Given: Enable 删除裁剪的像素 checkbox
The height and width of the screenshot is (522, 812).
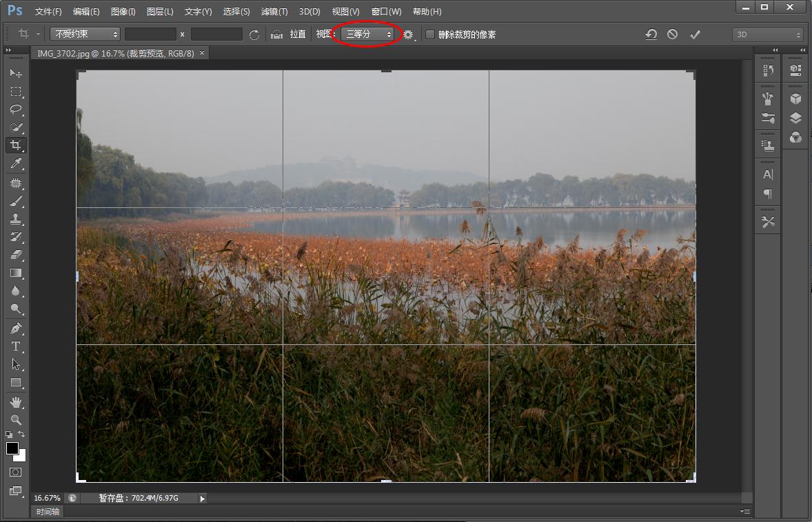Looking at the screenshot, I should pos(430,34).
